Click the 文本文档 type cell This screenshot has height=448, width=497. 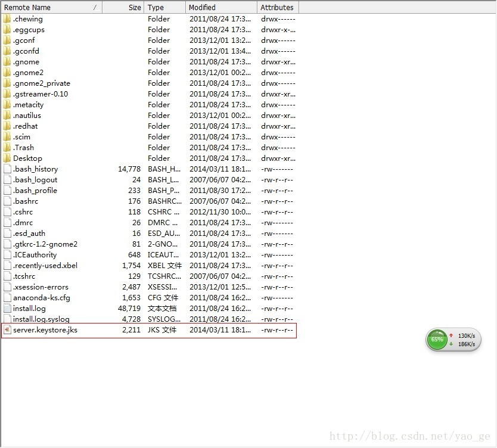click(162, 309)
